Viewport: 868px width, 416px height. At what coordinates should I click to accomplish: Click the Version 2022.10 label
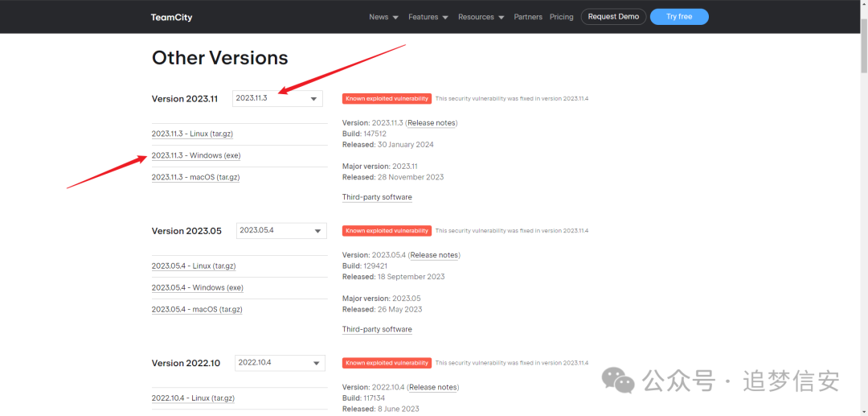[x=186, y=364]
